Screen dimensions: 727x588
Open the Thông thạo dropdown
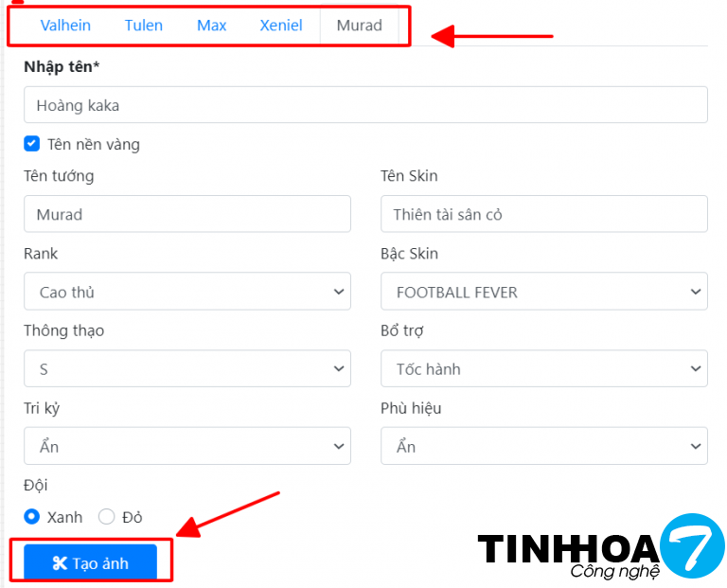pyautogui.click(x=187, y=369)
